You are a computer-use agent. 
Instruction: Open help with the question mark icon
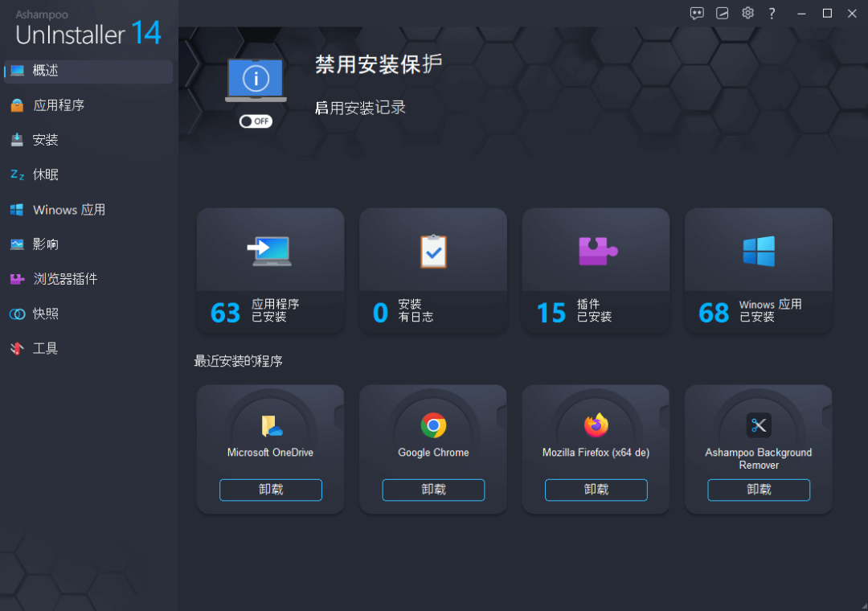(772, 14)
